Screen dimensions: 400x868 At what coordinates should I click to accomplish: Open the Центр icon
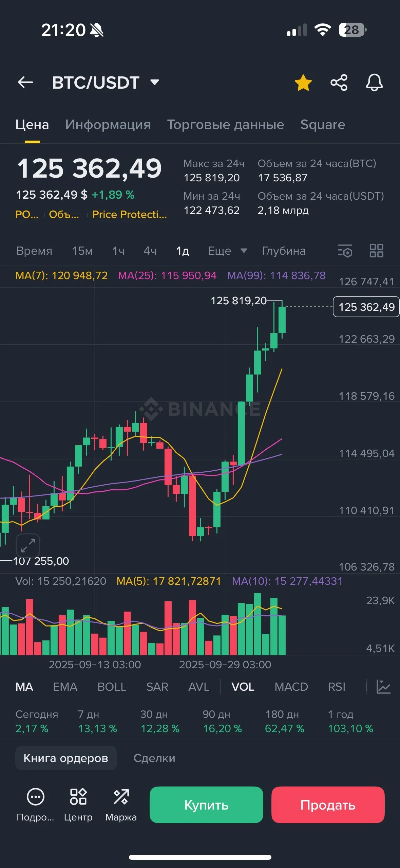78,804
